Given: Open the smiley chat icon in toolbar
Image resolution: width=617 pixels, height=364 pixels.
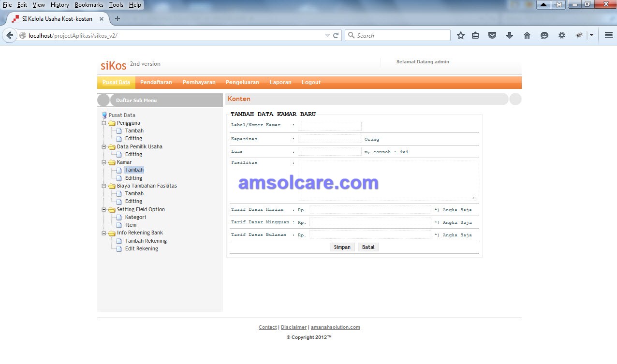Looking at the screenshot, I should click(544, 35).
